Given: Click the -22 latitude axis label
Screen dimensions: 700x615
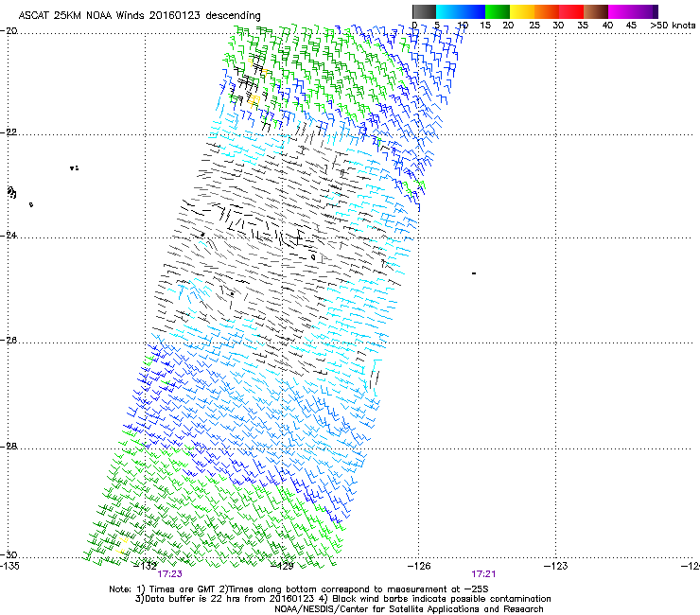Looking at the screenshot, I should (9, 132).
